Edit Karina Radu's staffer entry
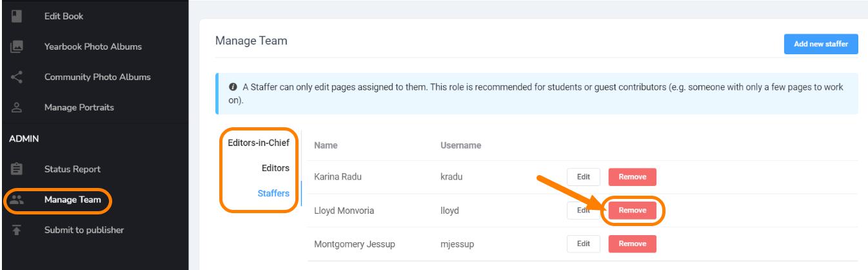 (584, 177)
